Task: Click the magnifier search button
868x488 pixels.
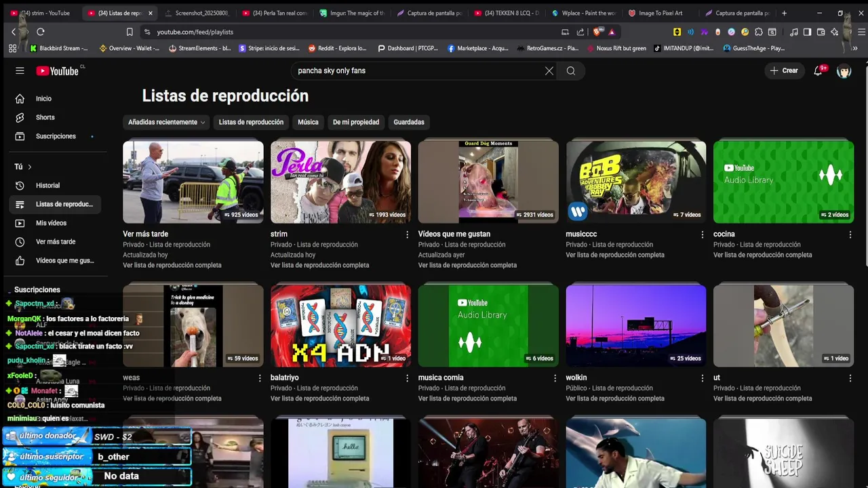Action: pyautogui.click(x=571, y=70)
